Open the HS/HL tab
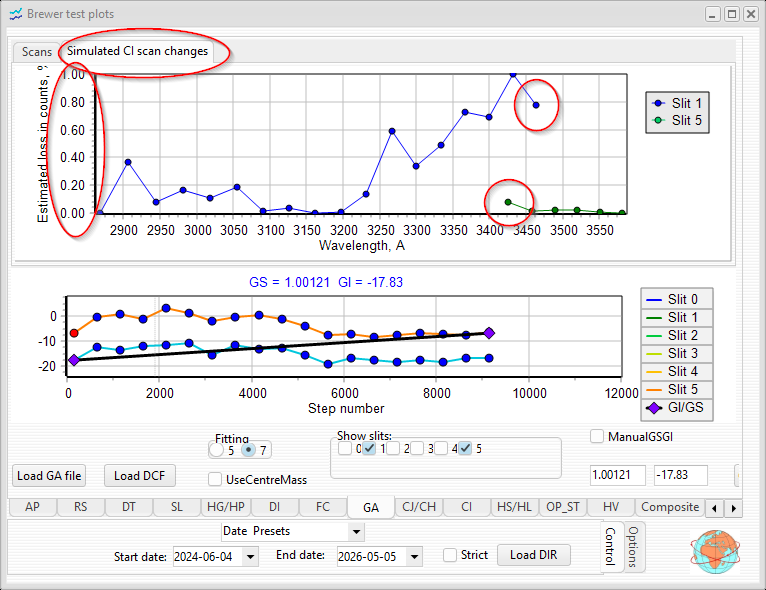766x590 pixels. tap(514, 507)
